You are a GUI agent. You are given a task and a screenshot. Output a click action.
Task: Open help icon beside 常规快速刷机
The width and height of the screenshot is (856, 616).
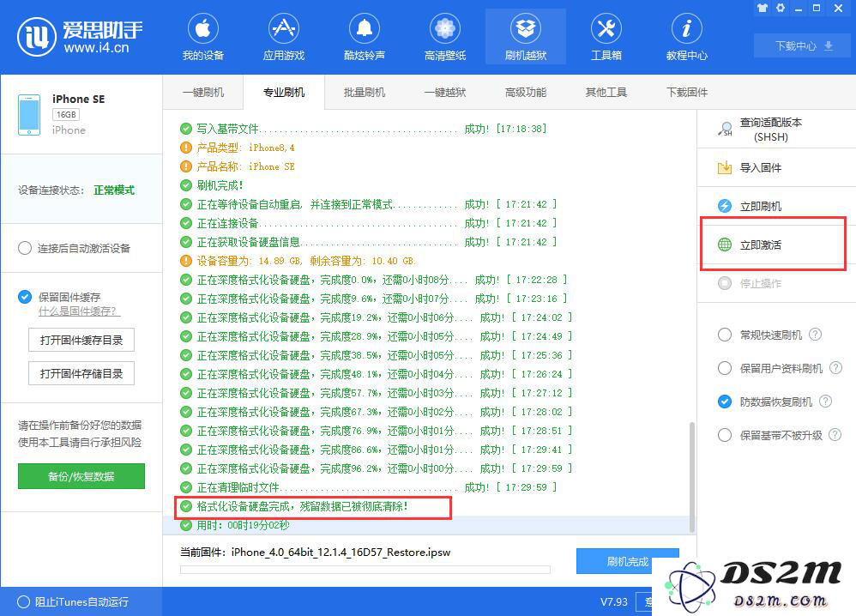click(815, 335)
